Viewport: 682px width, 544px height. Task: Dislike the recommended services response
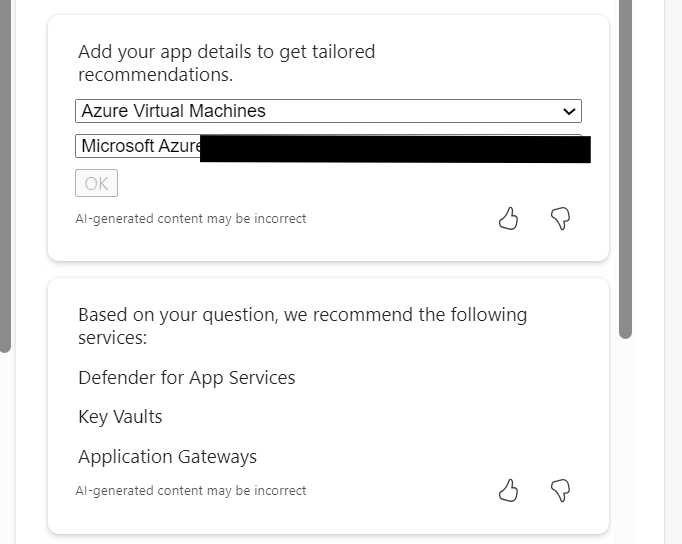(560, 490)
